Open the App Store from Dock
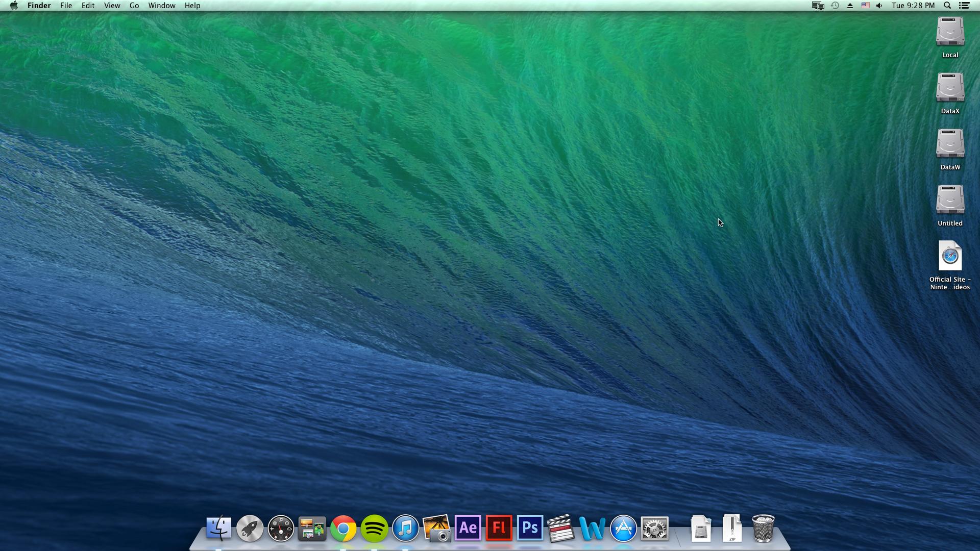This screenshot has width=980, height=551. pos(623,528)
